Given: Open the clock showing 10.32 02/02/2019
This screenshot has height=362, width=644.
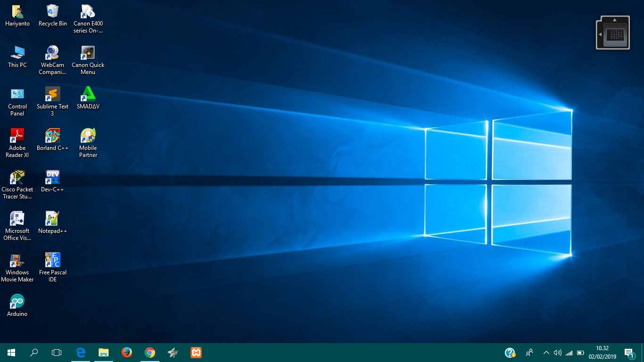Looking at the screenshot, I should coord(602,353).
